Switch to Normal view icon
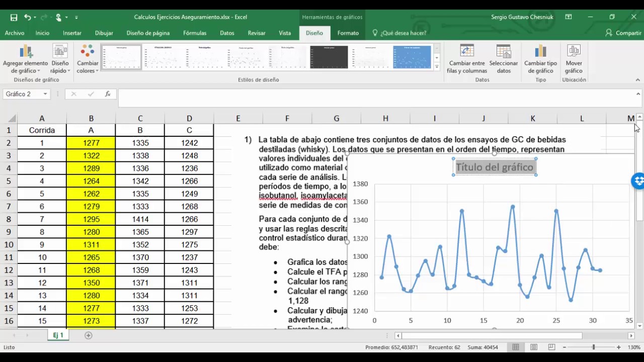Image resolution: width=644 pixels, height=362 pixels. click(x=516, y=347)
